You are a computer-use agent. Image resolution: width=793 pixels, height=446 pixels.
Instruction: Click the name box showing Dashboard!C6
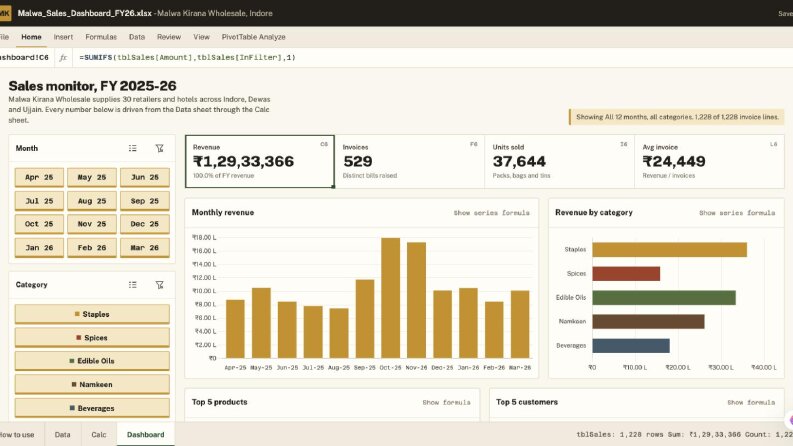(25, 57)
